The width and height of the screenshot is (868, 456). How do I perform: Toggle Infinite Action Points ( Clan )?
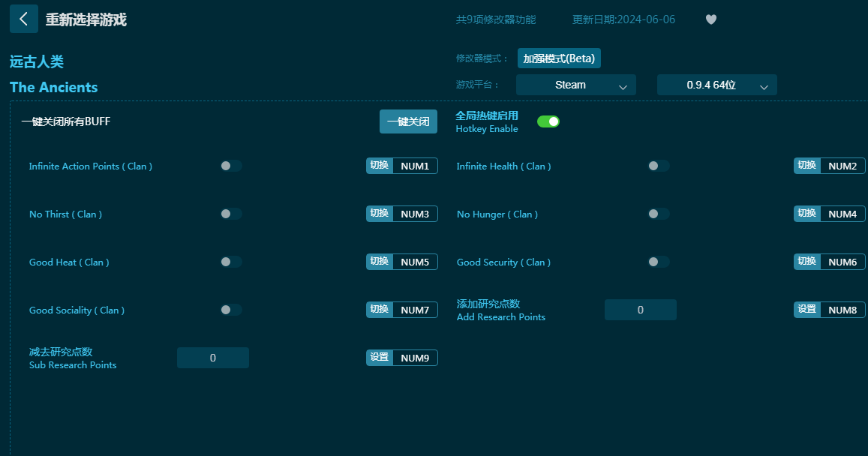(231, 166)
